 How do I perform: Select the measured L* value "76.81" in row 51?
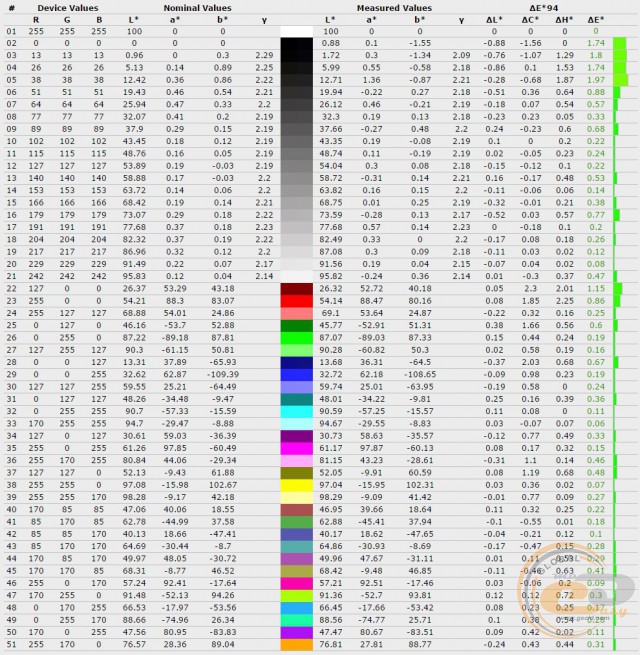pos(331,645)
